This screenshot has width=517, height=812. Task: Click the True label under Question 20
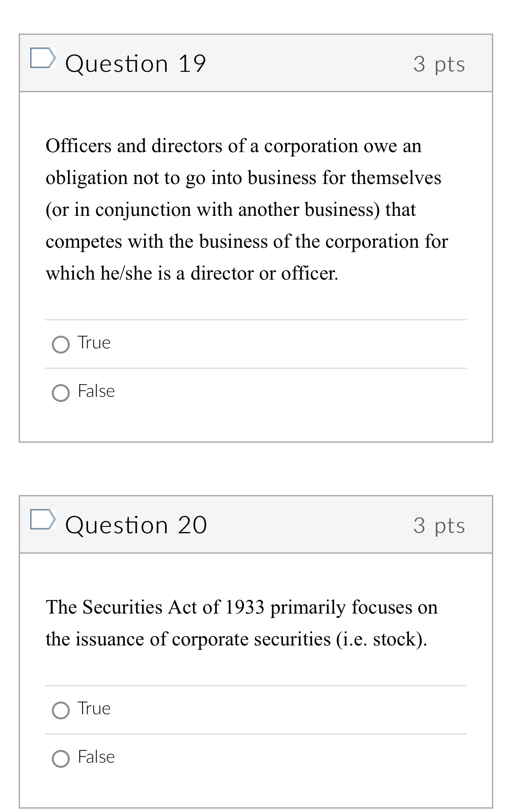tap(93, 708)
